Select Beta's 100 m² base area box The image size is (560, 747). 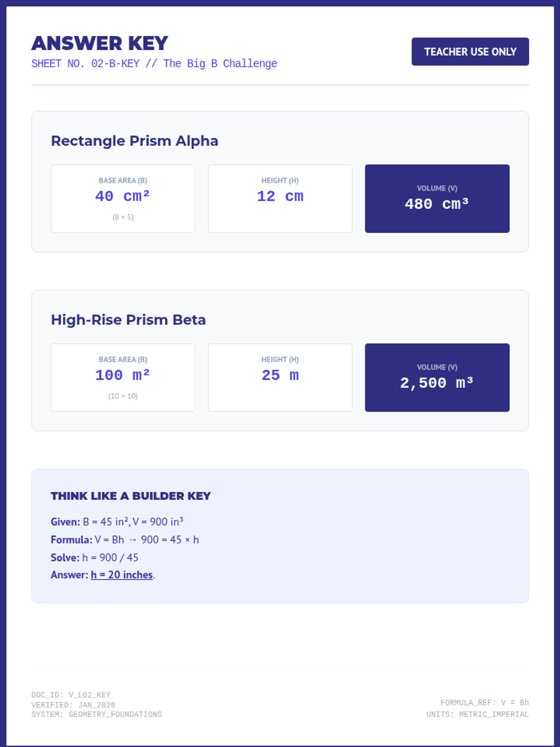123,378
